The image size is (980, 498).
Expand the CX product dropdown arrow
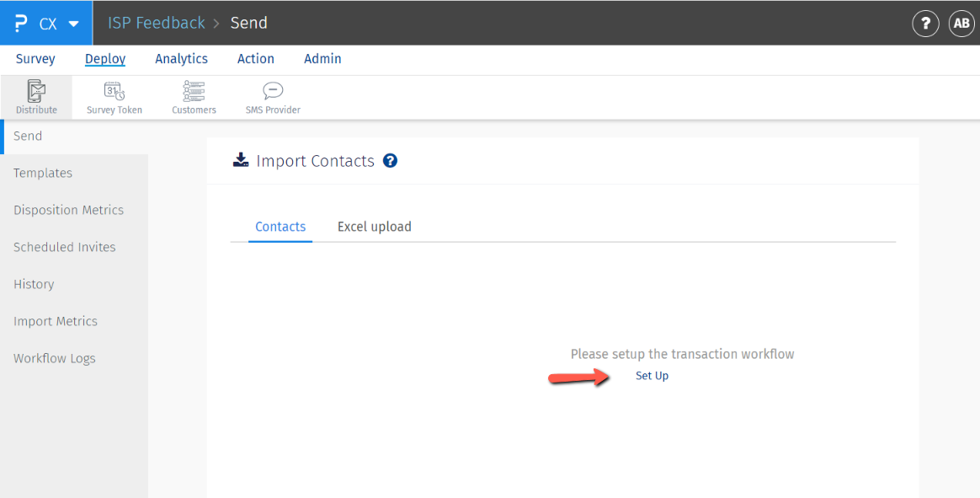(x=74, y=24)
